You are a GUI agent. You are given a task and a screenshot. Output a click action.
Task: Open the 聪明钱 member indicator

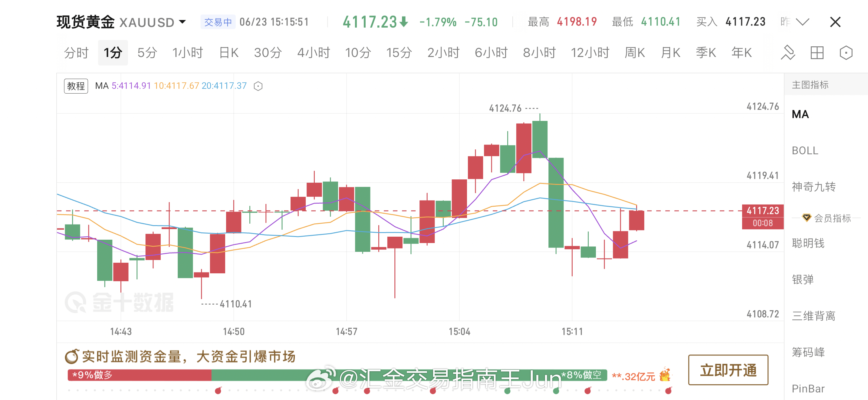coord(808,243)
